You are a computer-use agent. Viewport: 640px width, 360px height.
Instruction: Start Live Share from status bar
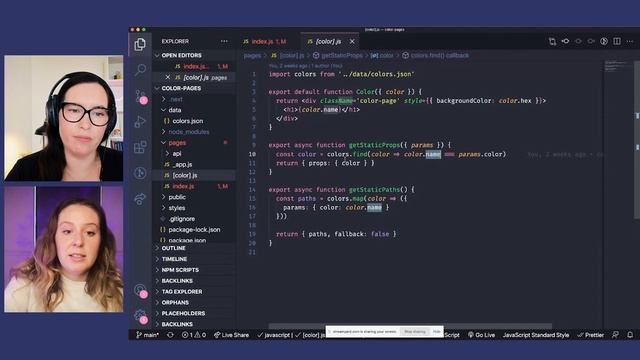231,335
